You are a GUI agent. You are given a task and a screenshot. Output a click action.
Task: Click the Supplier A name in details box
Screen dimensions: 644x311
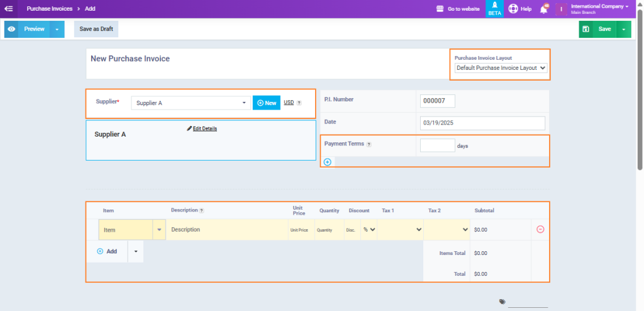pos(110,134)
